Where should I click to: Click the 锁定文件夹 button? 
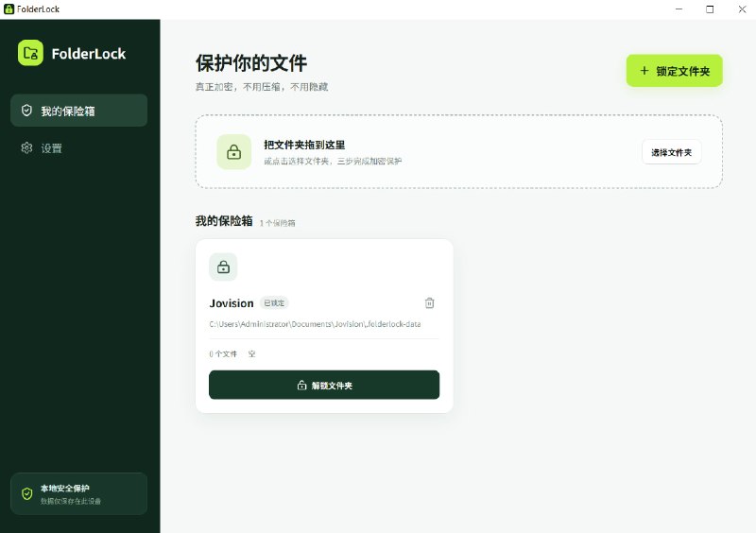[x=674, y=71]
